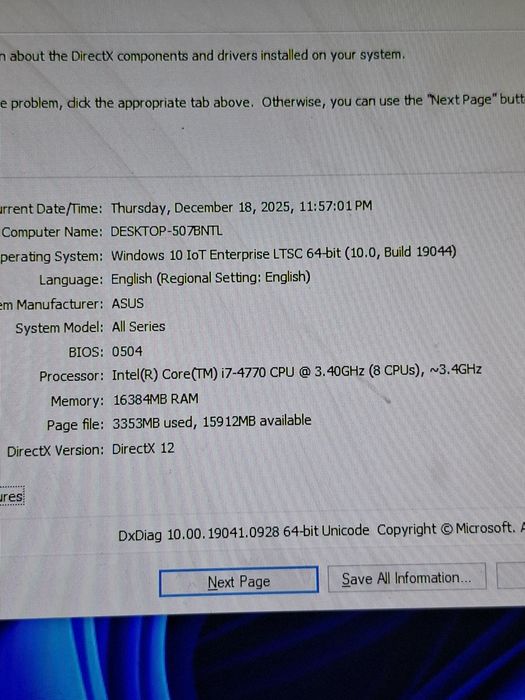Click the DirectX Version label
The image size is (525, 700).
coord(55,450)
